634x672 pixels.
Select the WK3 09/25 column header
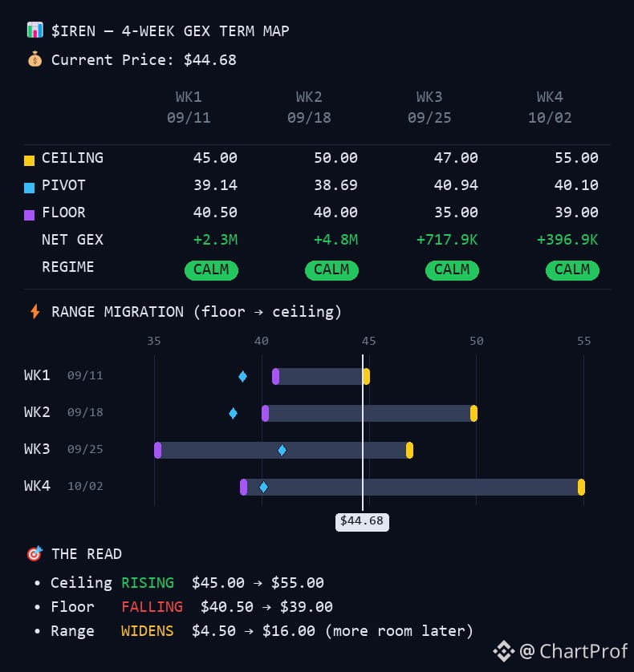pos(429,107)
